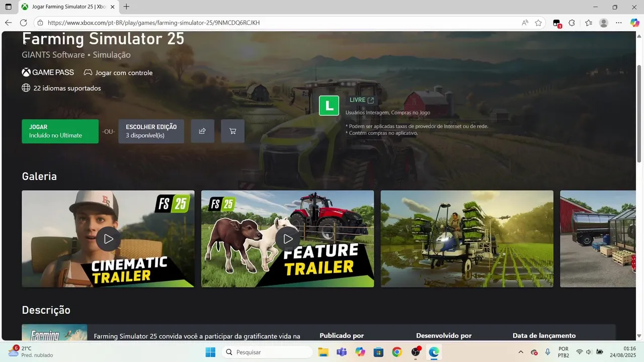Click the page vertical scrollbar
644x362 pixels.
(x=639, y=113)
